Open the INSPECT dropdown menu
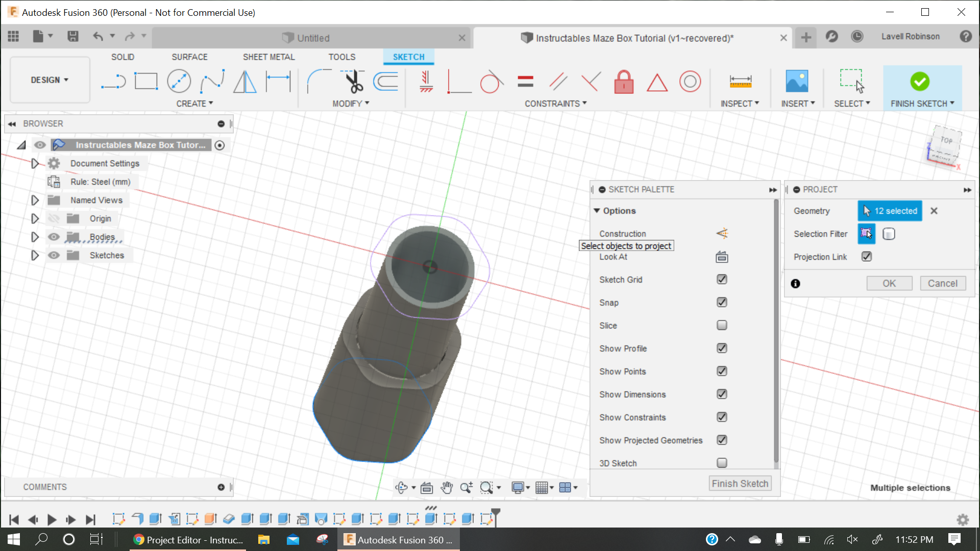980x551 pixels. [x=740, y=104]
